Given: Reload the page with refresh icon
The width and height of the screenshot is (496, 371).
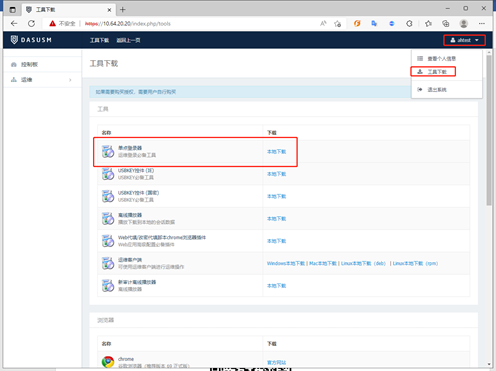Looking at the screenshot, I should click(31, 23).
